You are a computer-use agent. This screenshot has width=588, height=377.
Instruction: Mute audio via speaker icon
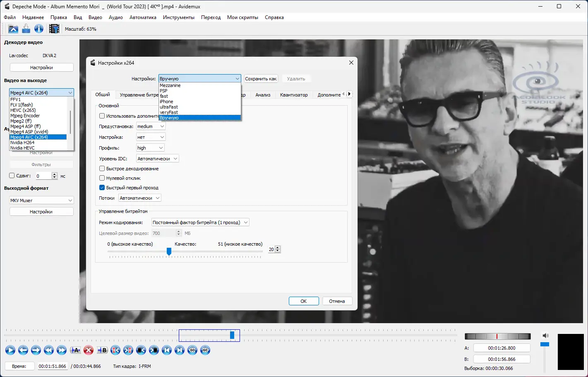545,336
